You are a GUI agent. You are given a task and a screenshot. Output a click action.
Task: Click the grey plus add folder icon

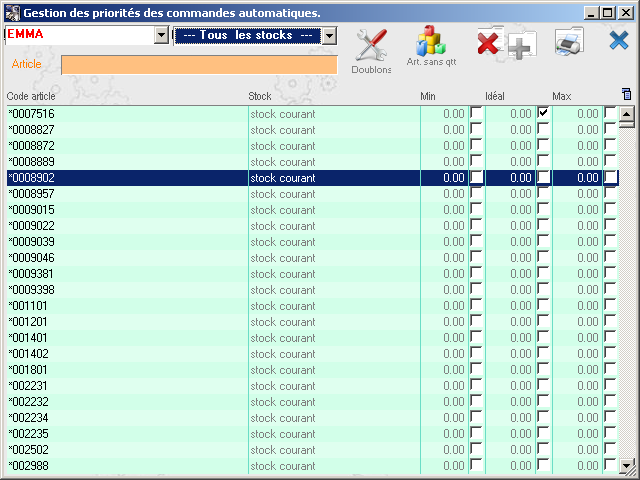[522, 45]
